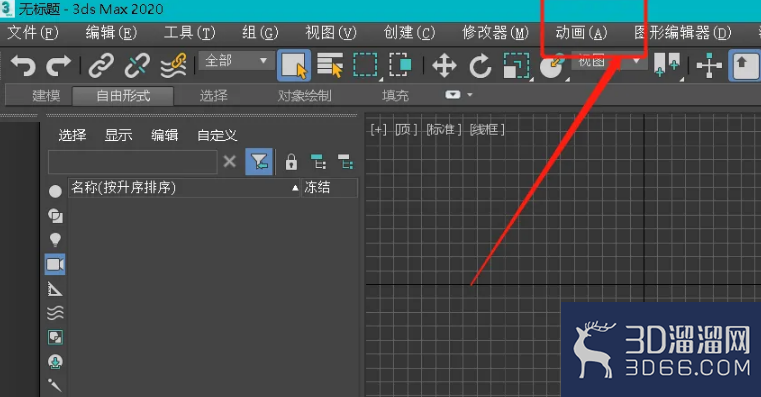The width and height of the screenshot is (761, 397).
Task: Toggle the Keyboard Shortcut Override button
Action: point(744,66)
